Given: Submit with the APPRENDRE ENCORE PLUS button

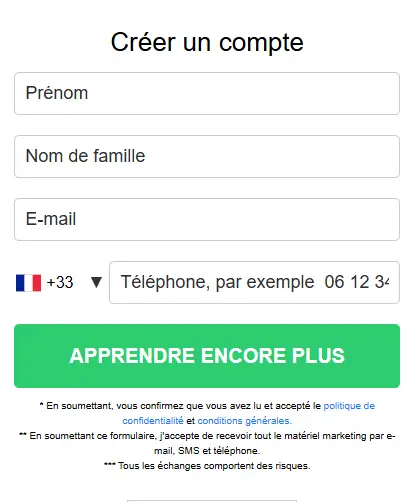Looking at the screenshot, I should tap(207, 356).
